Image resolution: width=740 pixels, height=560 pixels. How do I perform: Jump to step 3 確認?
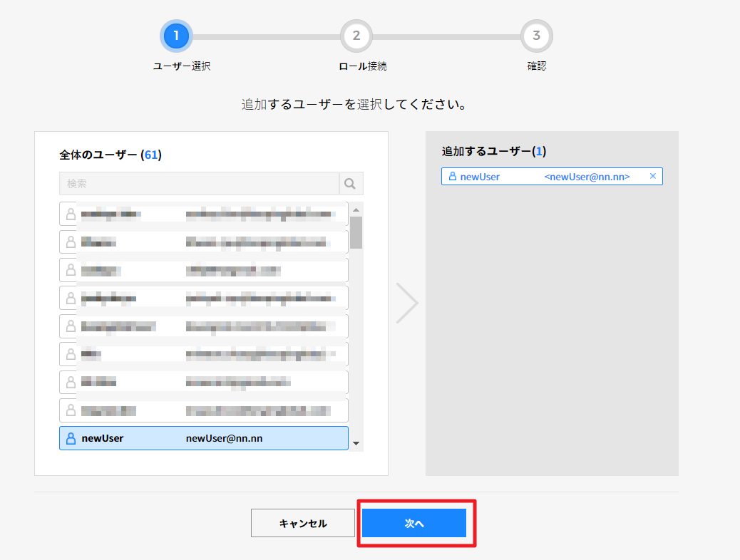coord(536,35)
